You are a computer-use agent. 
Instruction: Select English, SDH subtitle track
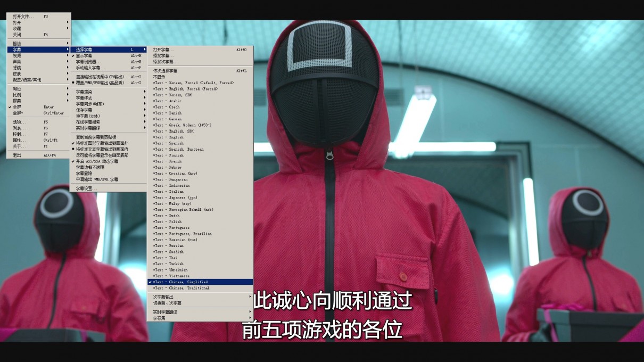pyautogui.click(x=200, y=131)
